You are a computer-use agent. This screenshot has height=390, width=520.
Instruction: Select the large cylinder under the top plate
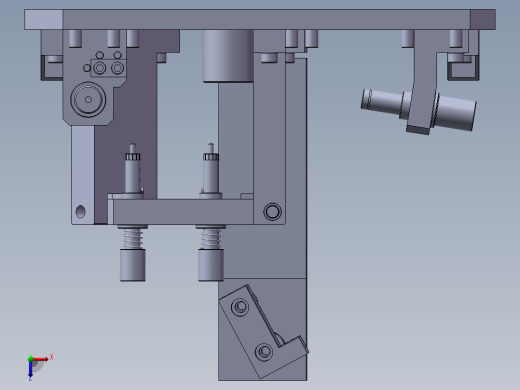click(x=228, y=56)
